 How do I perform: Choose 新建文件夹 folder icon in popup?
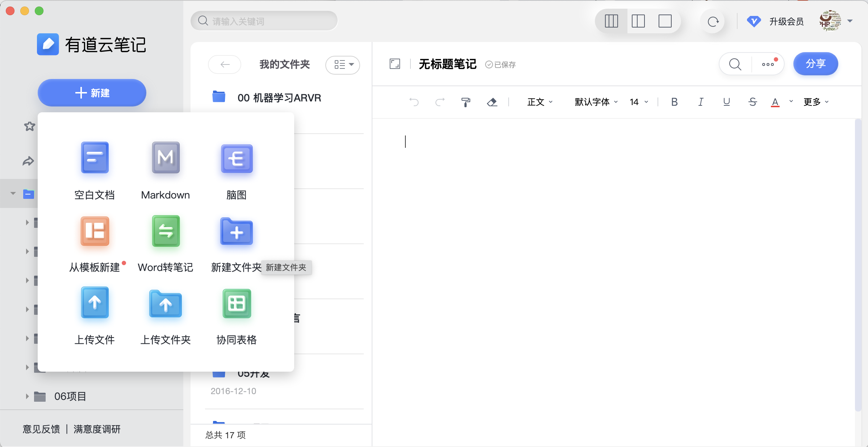(237, 231)
